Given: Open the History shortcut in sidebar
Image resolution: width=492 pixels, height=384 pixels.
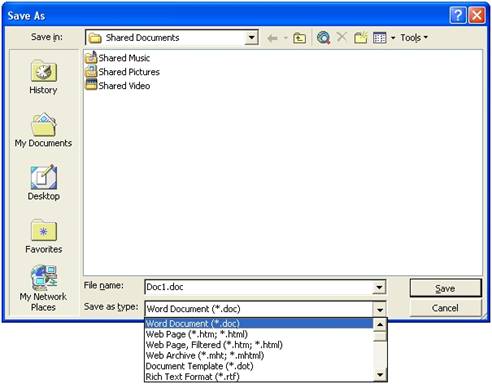Looking at the screenshot, I should pyautogui.click(x=43, y=77).
